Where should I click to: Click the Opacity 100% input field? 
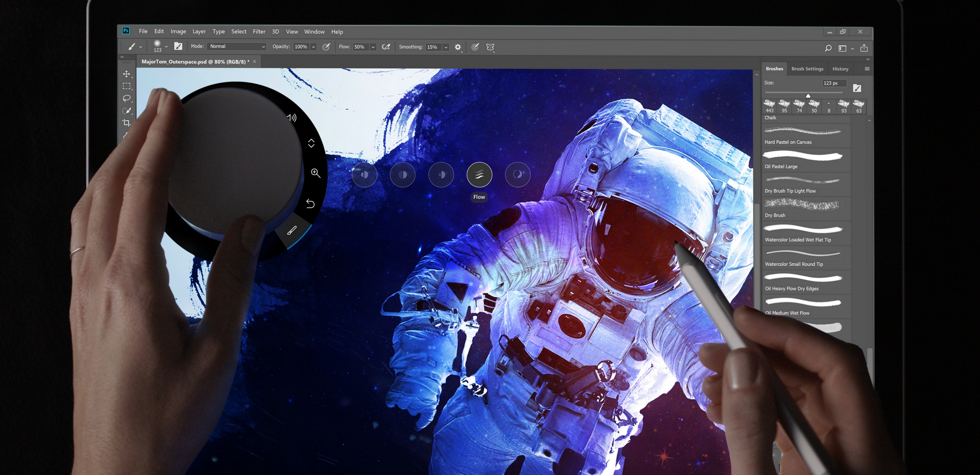(x=301, y=47)
